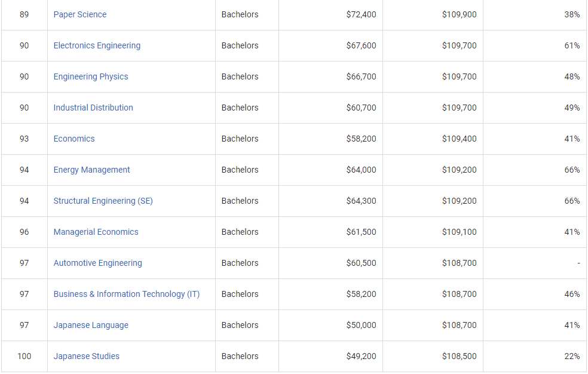Click the Bachelors cell for Paper Science
Screen dimensions: 588x374
(240, 14)
